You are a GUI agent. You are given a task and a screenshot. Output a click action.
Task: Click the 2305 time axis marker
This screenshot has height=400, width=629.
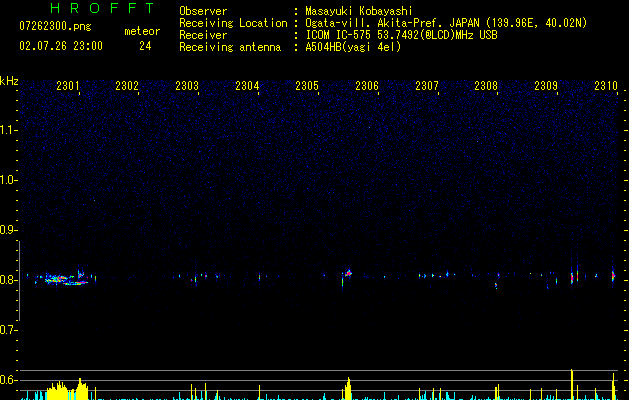[307, 86]
